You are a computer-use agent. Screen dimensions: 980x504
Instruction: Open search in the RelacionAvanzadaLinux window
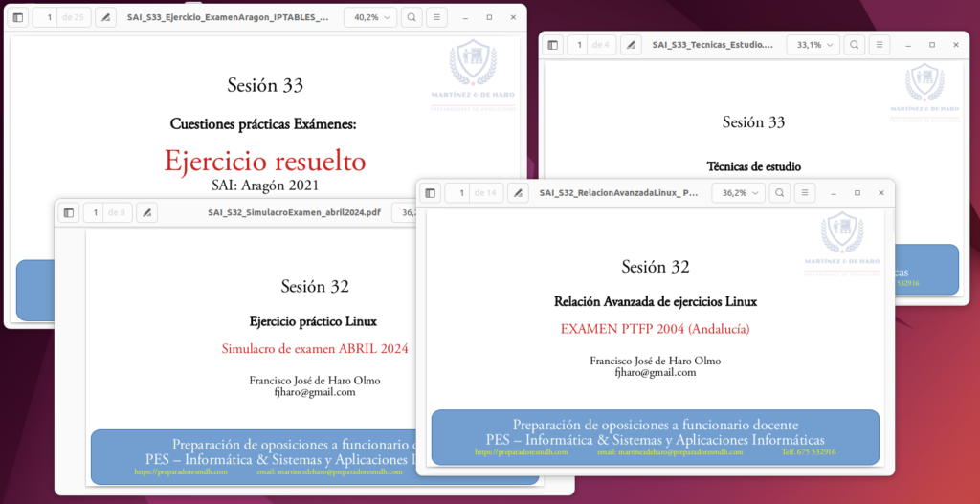click(779, 193)
